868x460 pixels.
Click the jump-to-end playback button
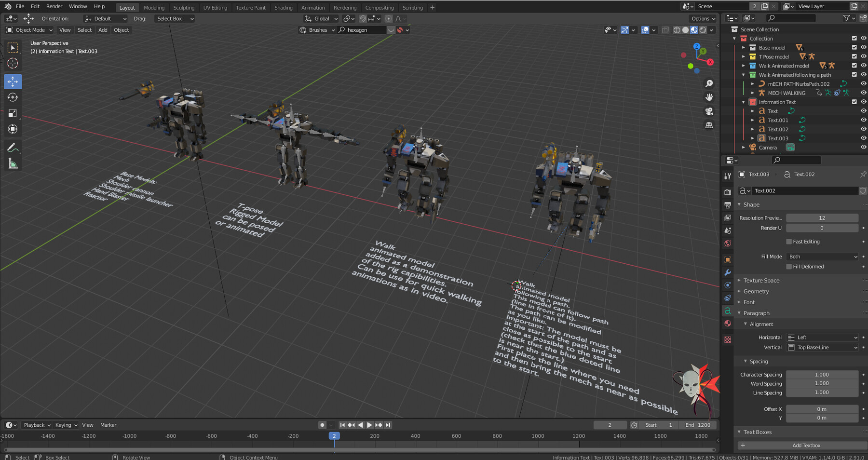click(388, 425)
